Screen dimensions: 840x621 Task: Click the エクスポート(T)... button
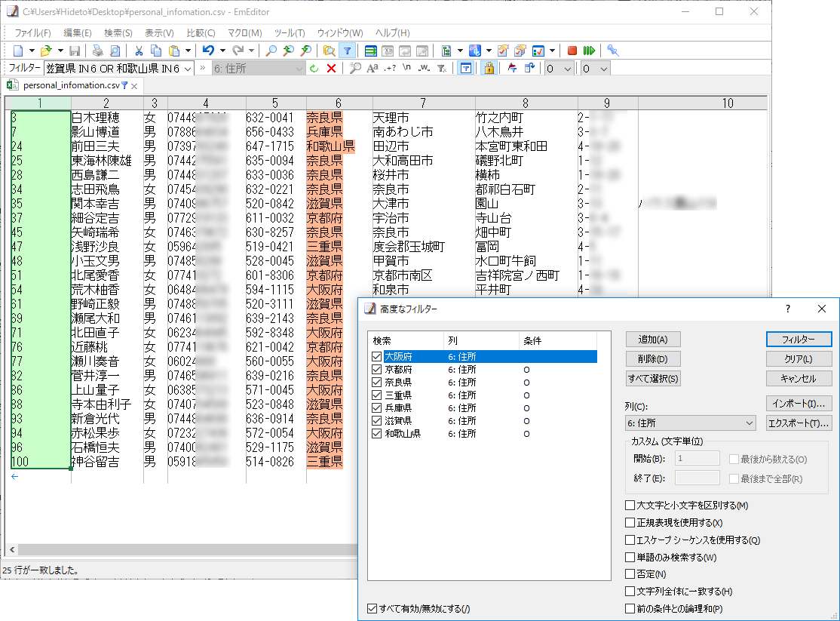pyautogui.click(x=799, y=423)
